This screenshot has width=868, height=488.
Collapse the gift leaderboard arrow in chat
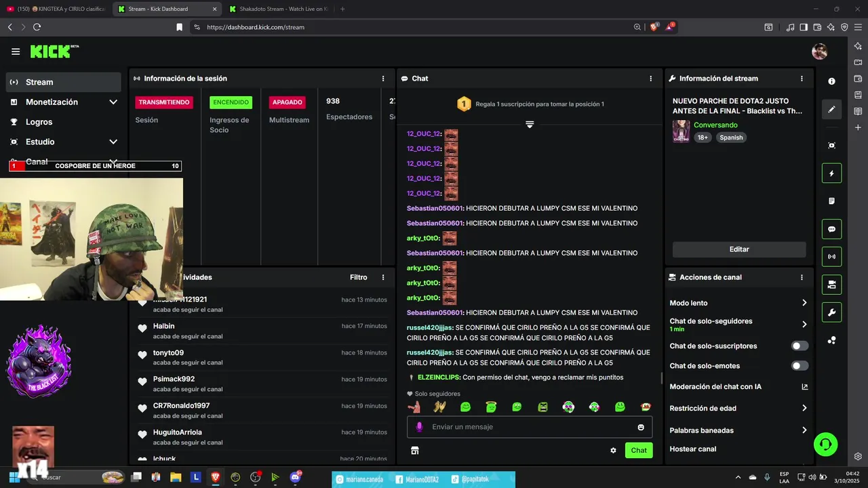click(x=530, y=125)
